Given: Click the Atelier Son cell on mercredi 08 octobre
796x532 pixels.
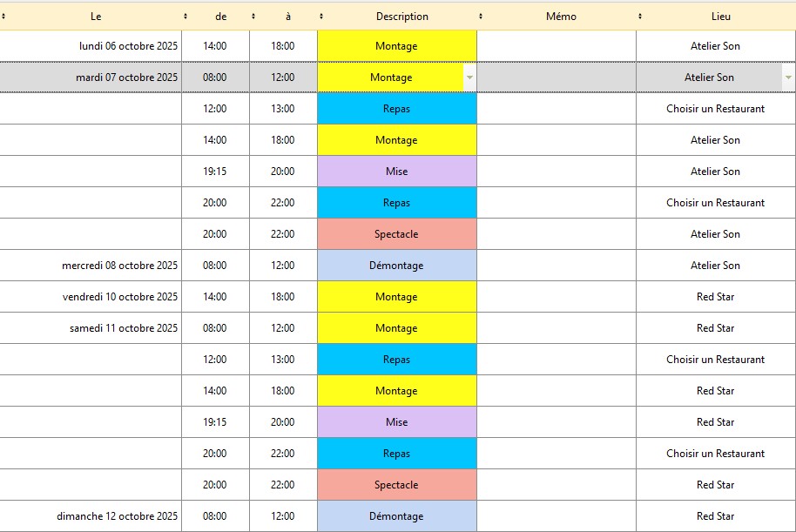Looking at the screenshot, I should pos(715,266).
